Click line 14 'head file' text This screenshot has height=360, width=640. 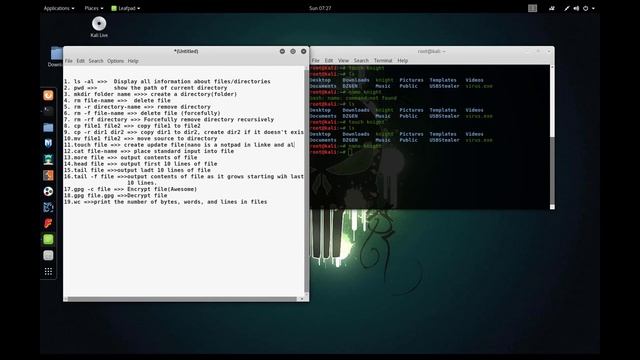pyautogui.click(x=140, y=164)
